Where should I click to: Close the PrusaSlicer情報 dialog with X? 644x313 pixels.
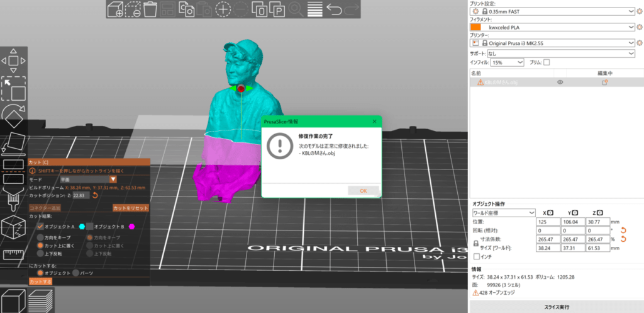[374, 122]
